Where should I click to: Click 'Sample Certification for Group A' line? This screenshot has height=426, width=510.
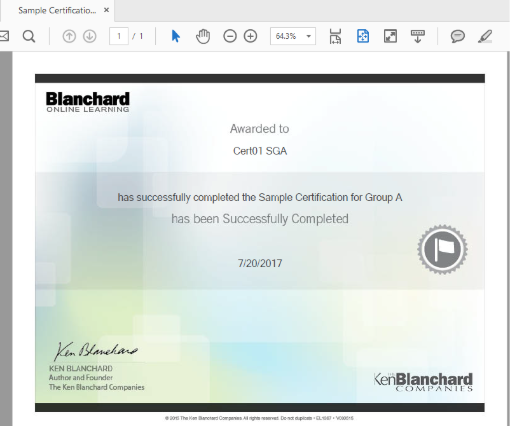point(260,197)
